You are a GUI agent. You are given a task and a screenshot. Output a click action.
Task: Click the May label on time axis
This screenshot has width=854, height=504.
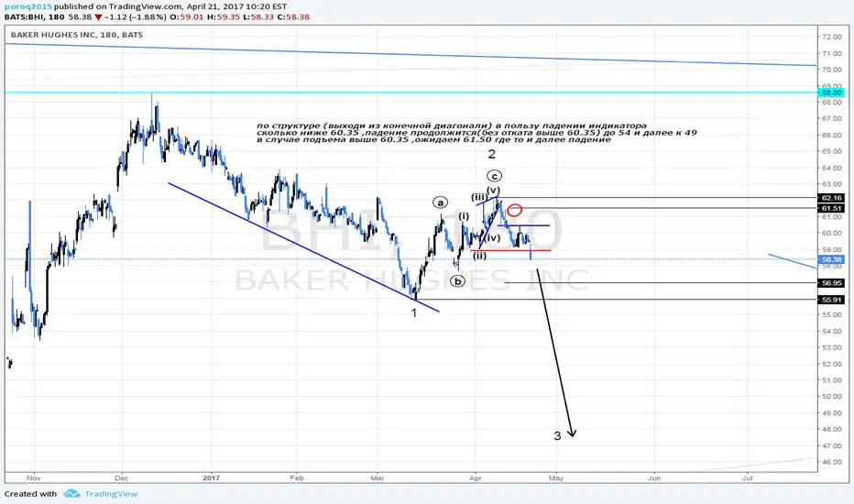(556, 477)
